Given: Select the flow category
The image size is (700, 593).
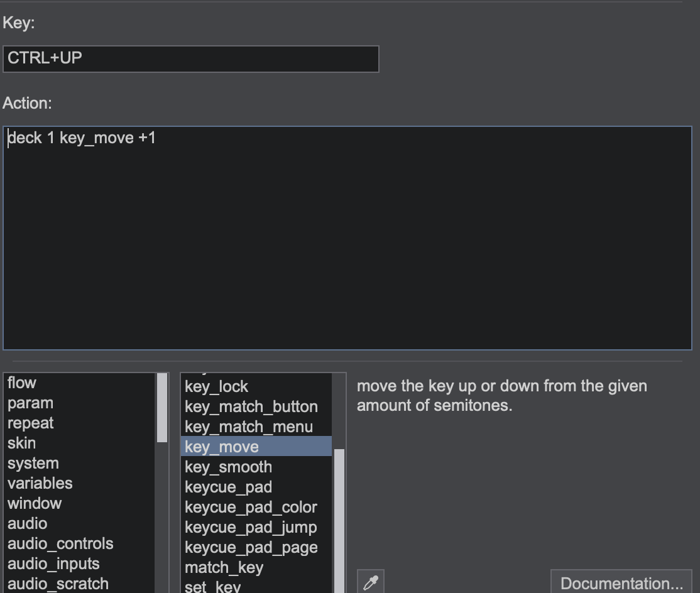Looking at the screenshot, I should [x=22, y=383].
